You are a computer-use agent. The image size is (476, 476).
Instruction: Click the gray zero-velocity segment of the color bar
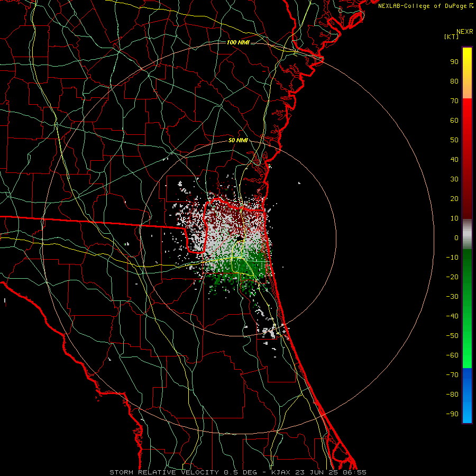tap(467, 234)
